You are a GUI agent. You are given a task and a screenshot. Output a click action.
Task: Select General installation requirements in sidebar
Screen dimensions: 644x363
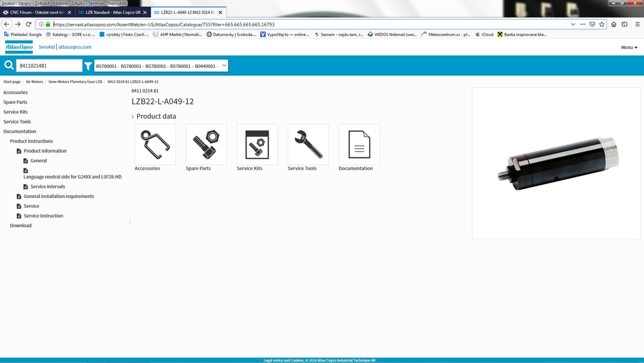pos(59,196)
